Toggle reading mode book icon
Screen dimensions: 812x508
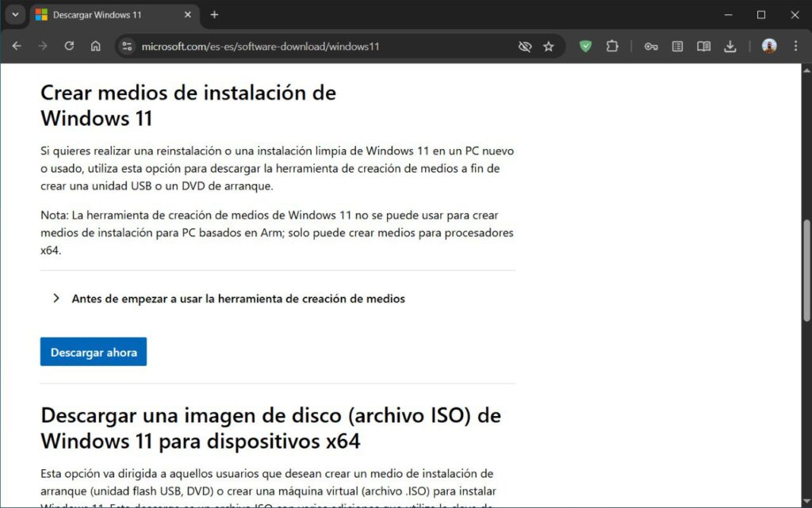click(x=703, y=47)
